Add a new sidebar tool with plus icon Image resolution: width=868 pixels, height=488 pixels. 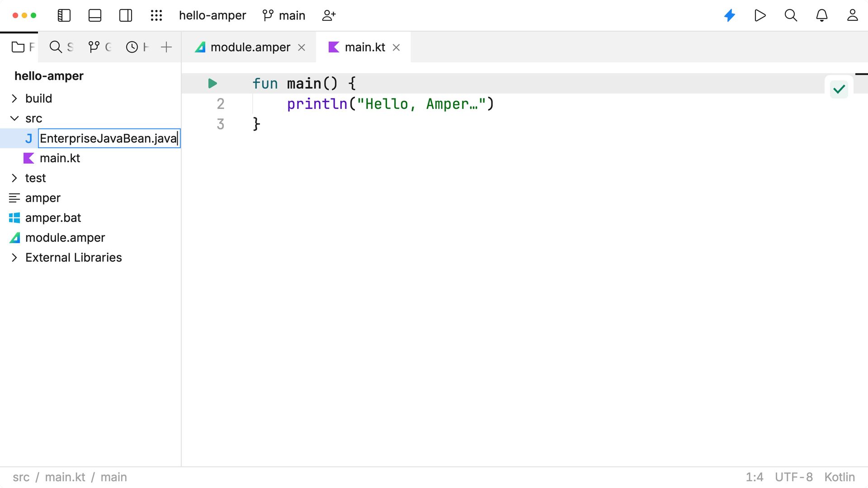(x=166, y=47)
